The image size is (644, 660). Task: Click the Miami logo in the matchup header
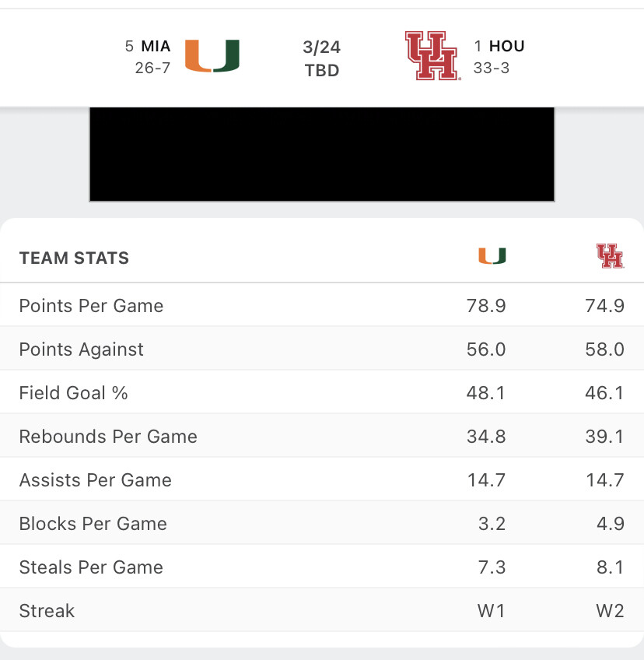point(212,55)
